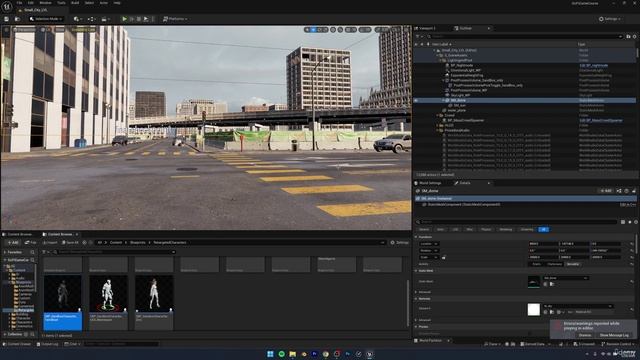Click Show Message Log button
This screenshot has width=640, height=360.
click(614, 335)
